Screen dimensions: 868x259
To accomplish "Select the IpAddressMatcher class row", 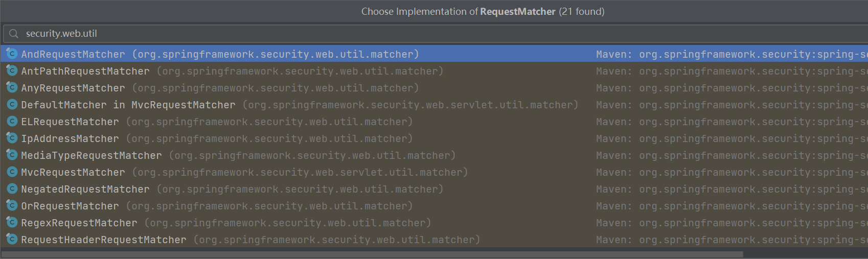I will 434,138.
